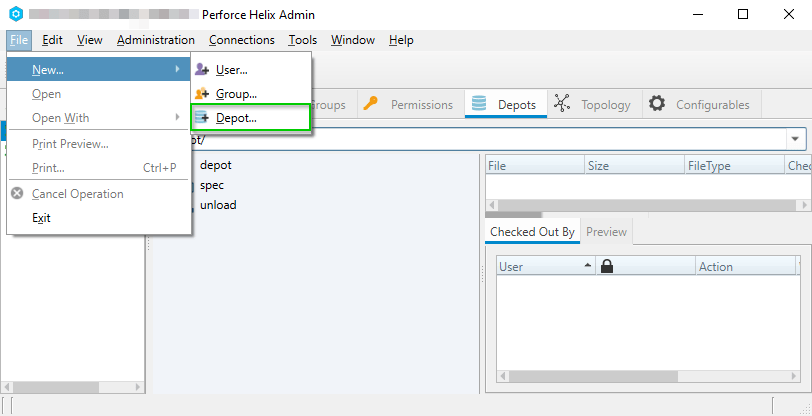Click the Perforce Helix app logo
Screen dimensions: 812x416
point(16,15)
